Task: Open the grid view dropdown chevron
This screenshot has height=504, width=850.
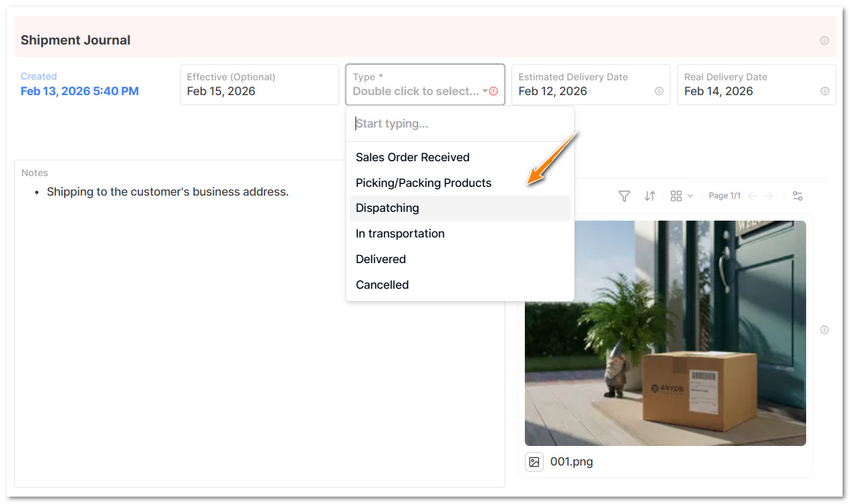Action: (689, 196)
